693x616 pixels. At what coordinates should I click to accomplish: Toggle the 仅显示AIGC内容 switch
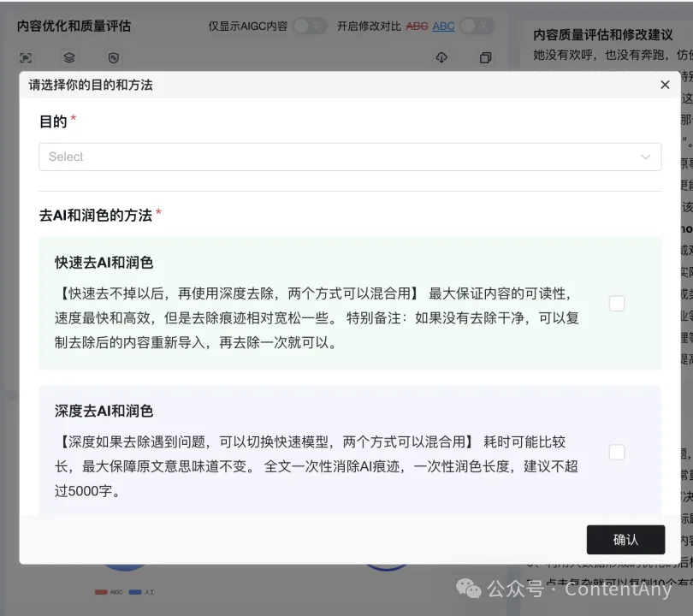309,27
